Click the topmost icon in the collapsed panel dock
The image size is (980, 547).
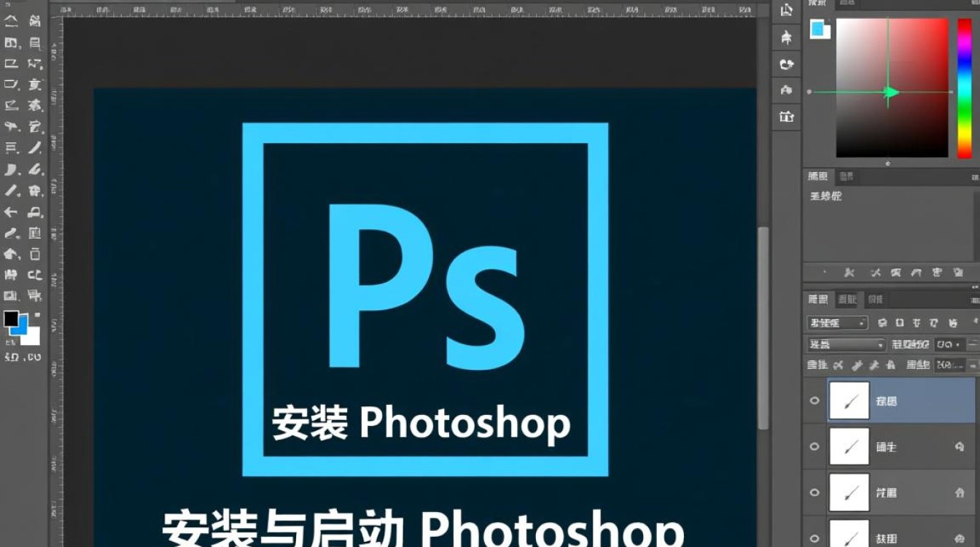tap(786, 10)
